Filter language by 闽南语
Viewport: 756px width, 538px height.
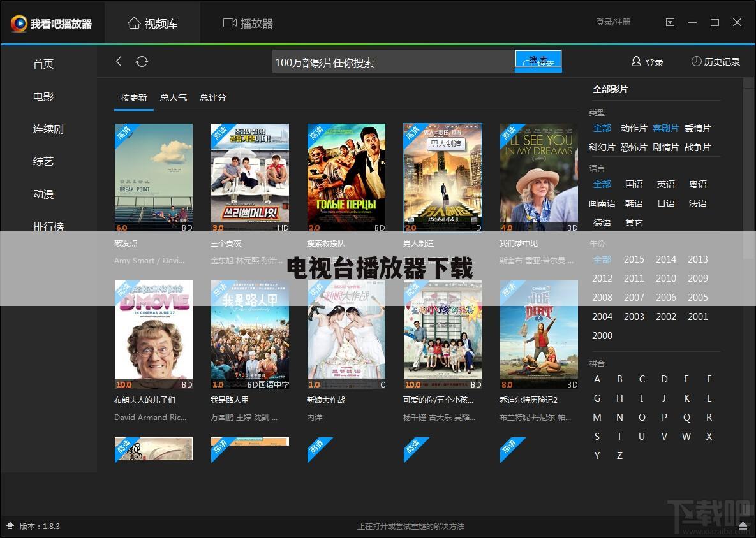(x=602, y=204)
